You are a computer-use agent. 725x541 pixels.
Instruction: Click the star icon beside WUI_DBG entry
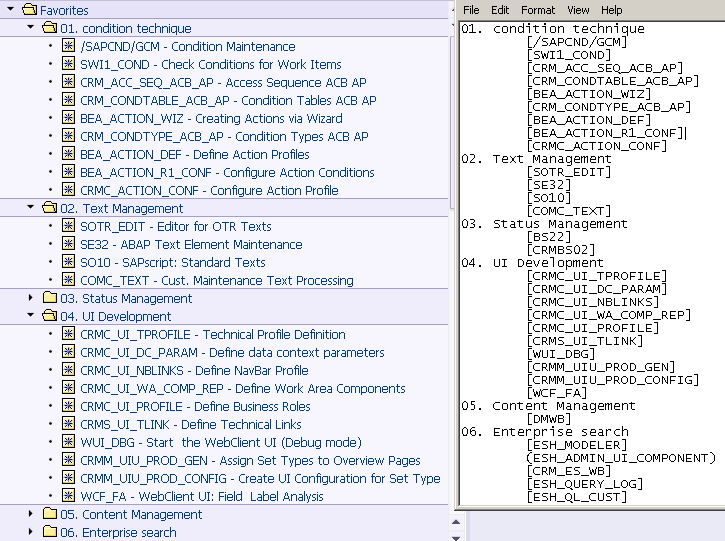[x=68, y=442]
